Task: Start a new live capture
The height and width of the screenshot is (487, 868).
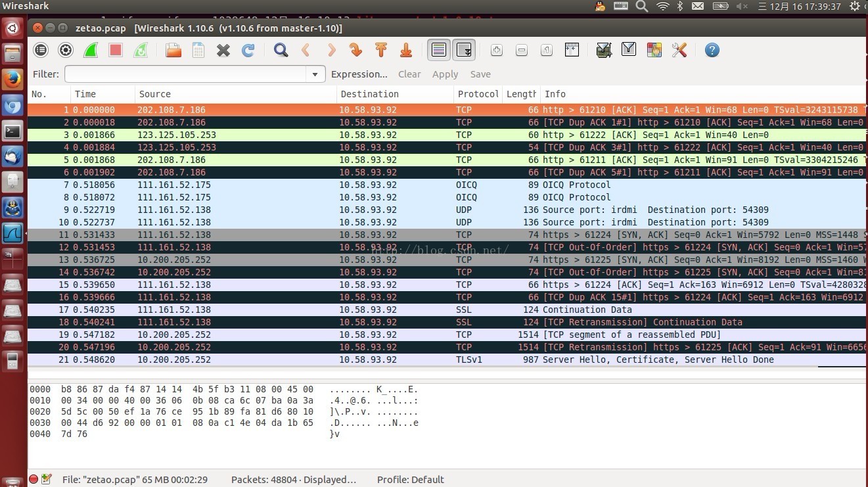Action: (91, 50)
